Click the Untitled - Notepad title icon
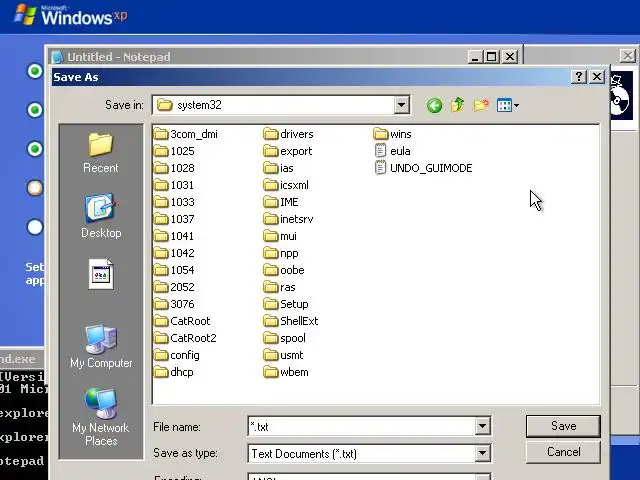 coord(57,57)
